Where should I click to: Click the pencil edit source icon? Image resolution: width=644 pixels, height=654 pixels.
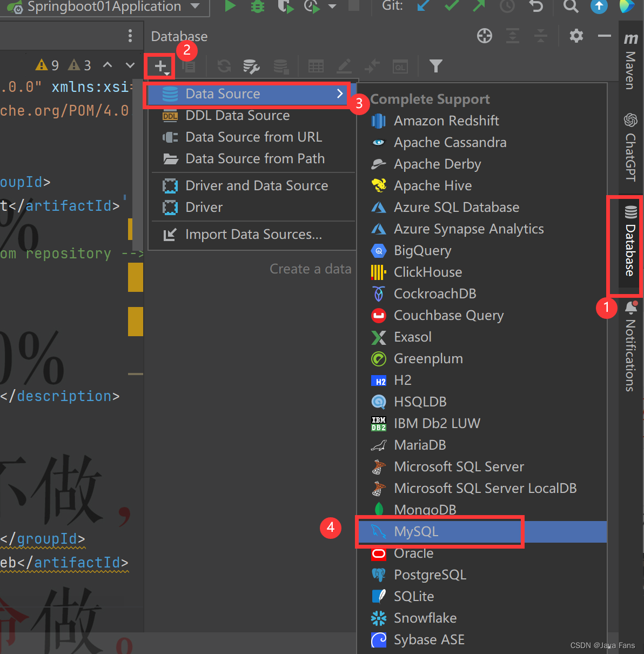(344, 66)
